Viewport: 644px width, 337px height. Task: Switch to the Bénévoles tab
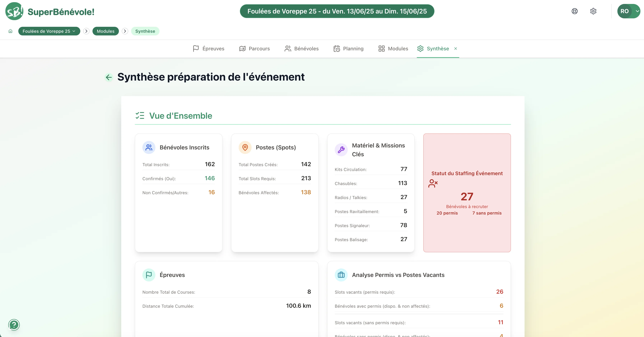(302, 49)
